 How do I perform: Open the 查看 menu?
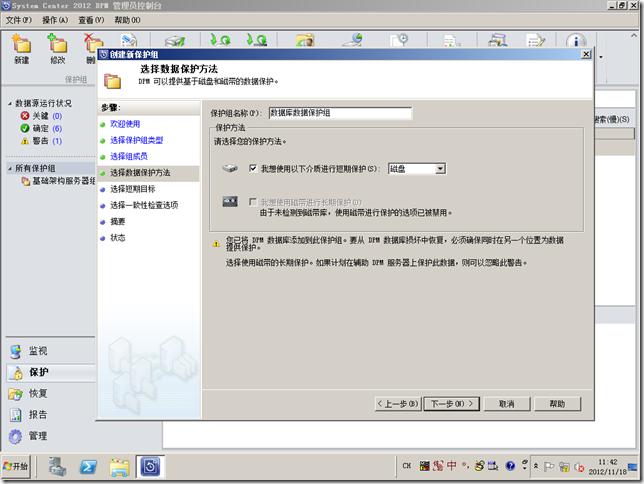(x=91, y=20)
